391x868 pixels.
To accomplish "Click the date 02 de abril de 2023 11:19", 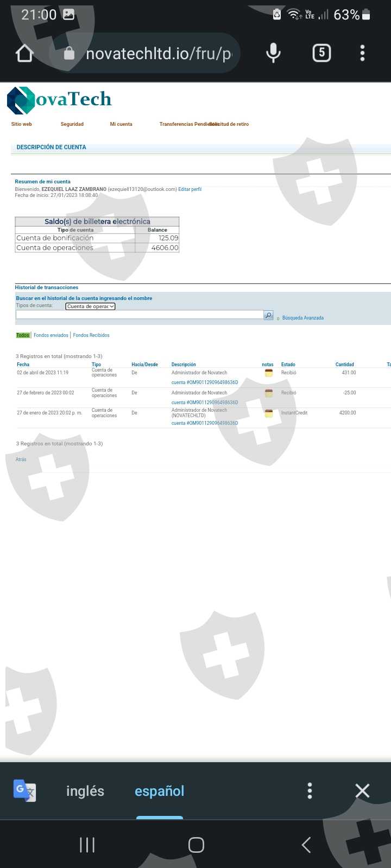I will (43, 373).
